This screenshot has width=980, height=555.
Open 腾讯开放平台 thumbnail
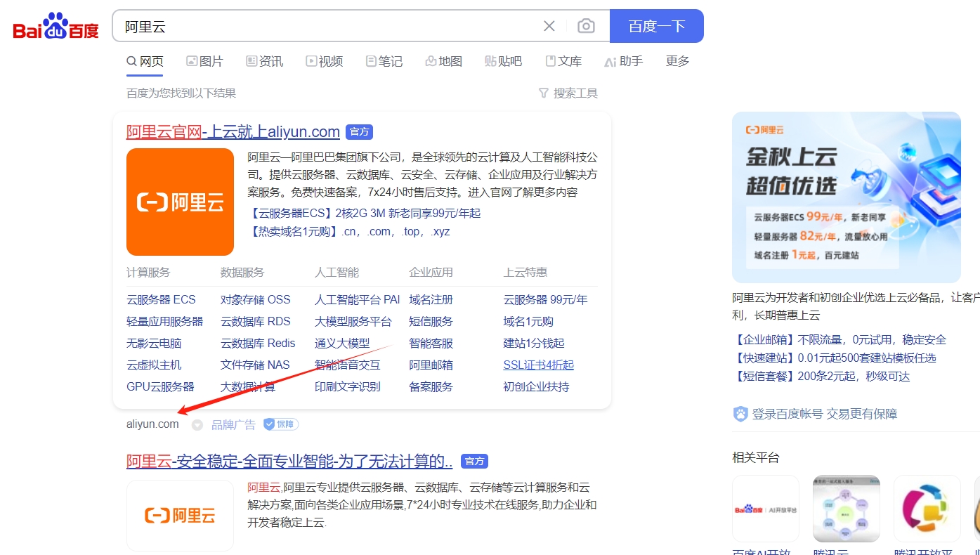coord(927,509)
